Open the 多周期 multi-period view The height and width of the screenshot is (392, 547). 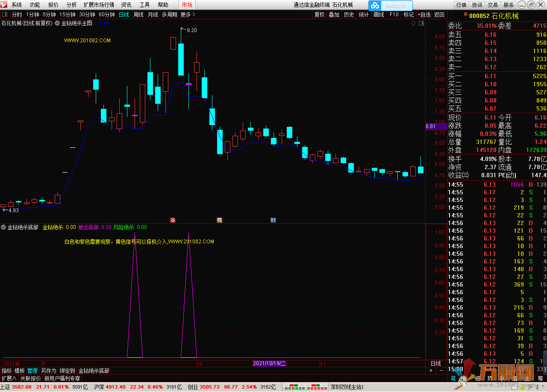click(x=169, y=15)
